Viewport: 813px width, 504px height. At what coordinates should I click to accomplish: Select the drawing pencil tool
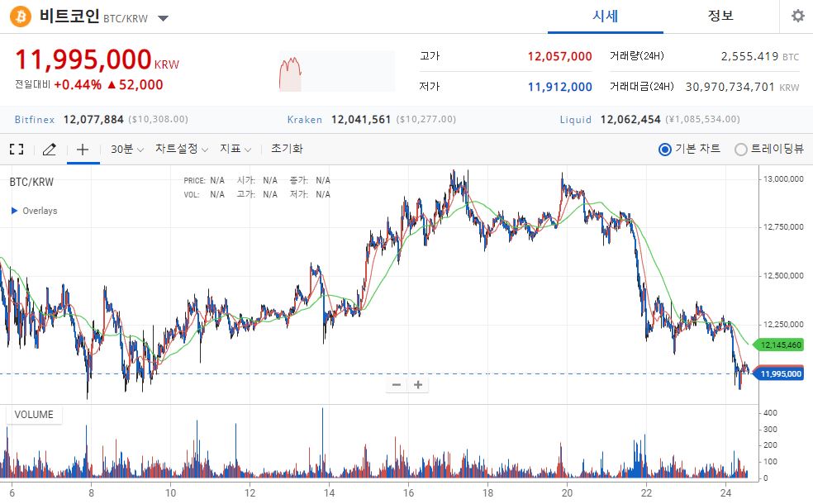pos(49,149)
